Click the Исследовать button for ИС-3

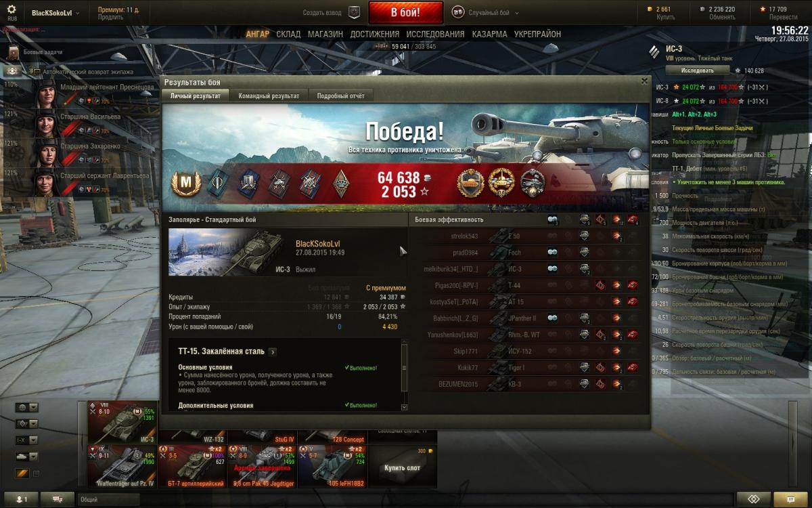click(x=697, y=70)
